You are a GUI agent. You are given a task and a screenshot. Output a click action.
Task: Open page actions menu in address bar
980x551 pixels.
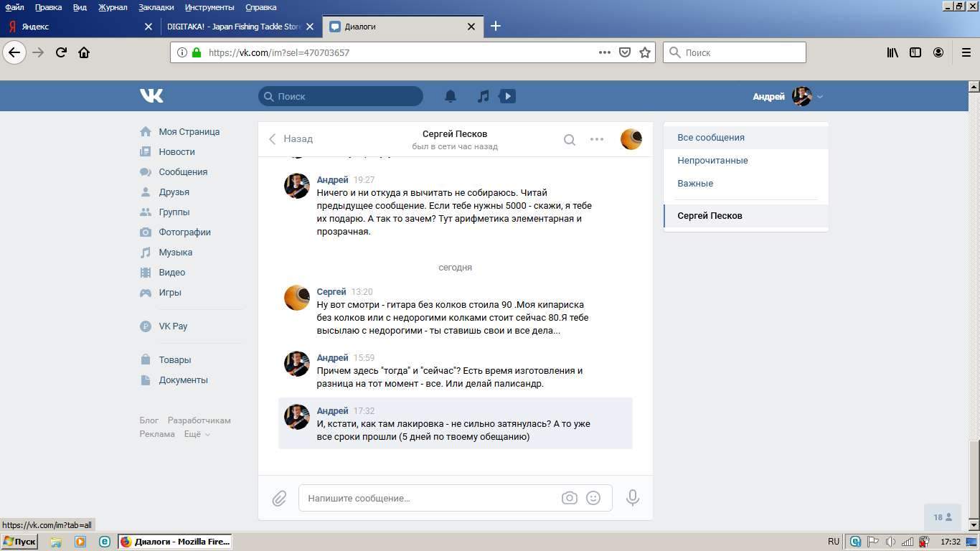605,52
